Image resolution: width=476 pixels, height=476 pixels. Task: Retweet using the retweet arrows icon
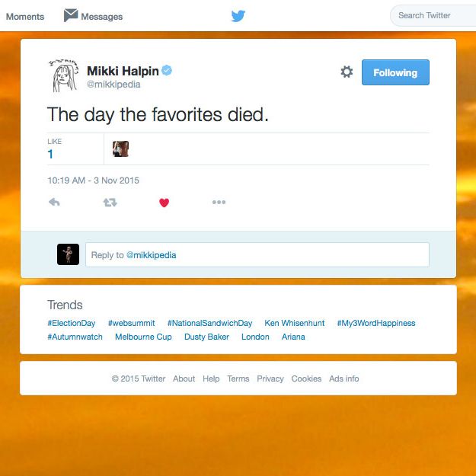coord(110,202)
